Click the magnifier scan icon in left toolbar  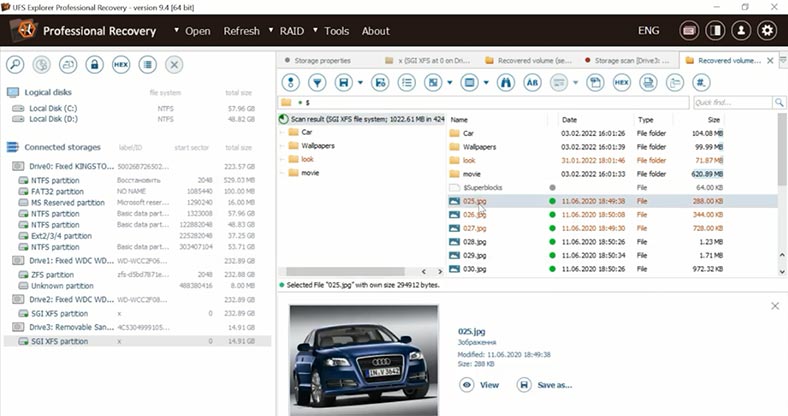(x=15, y=65)
